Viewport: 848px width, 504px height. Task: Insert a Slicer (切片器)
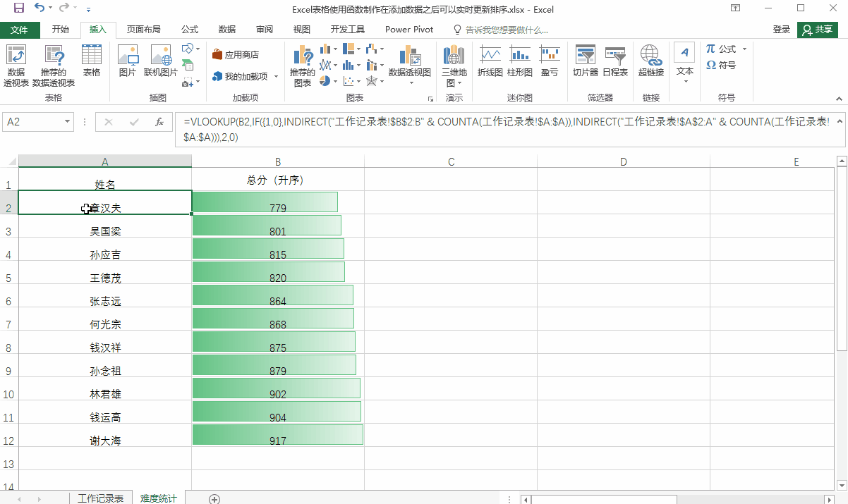click(x=586, y=61)
